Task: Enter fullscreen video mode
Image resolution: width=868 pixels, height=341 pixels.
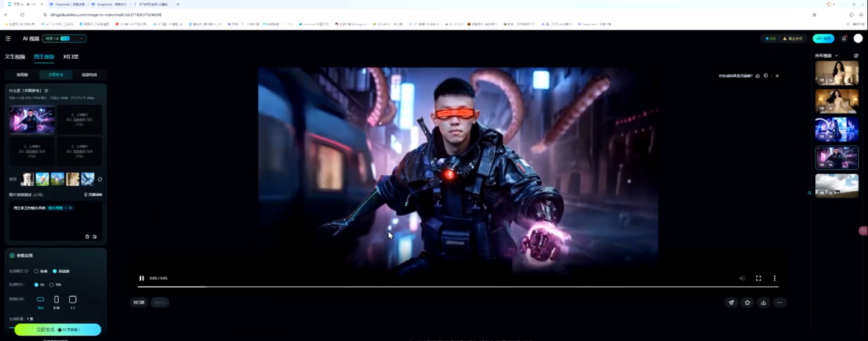Action: point(758,279)
